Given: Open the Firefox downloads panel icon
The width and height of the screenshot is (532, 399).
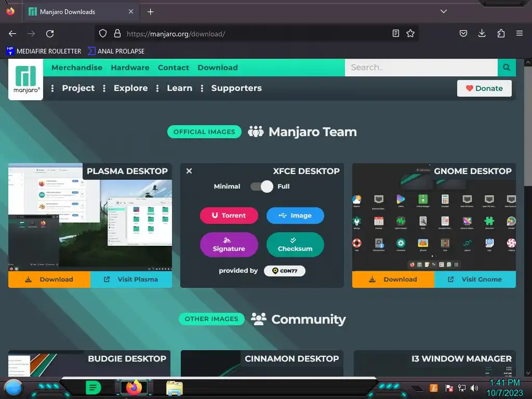Looking at the screenshot, I should click(x=482, y=33).
